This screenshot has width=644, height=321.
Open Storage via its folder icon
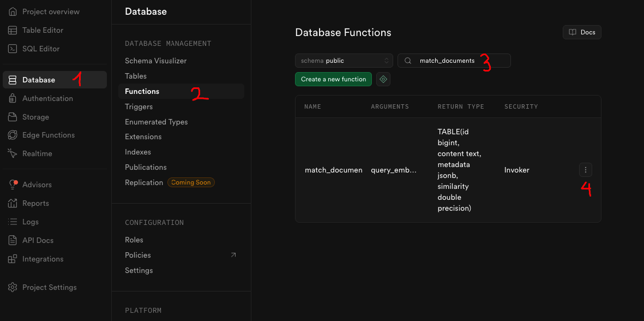click(x=12, y=117)
